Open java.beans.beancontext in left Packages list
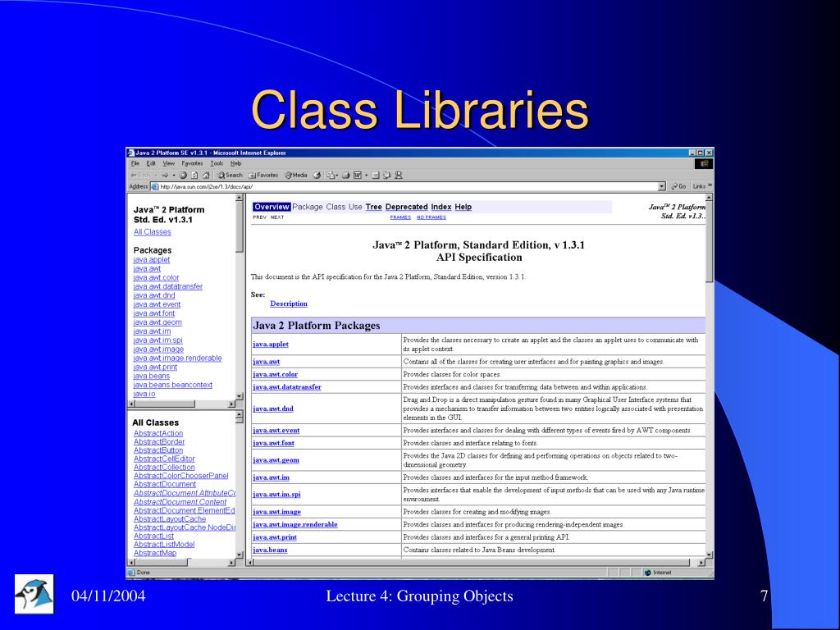Image resolution: width=840 pixels, height=630 pixels. point(172,386)
